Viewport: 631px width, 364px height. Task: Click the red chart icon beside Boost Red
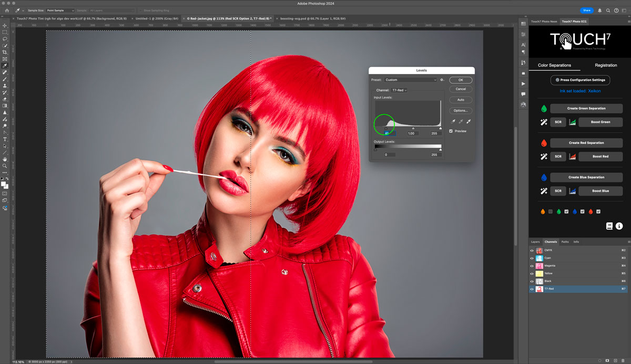572,157
